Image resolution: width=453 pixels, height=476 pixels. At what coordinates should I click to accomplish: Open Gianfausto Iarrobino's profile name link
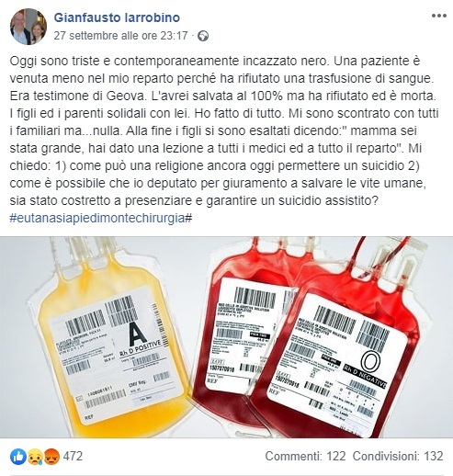pos(117,17)
